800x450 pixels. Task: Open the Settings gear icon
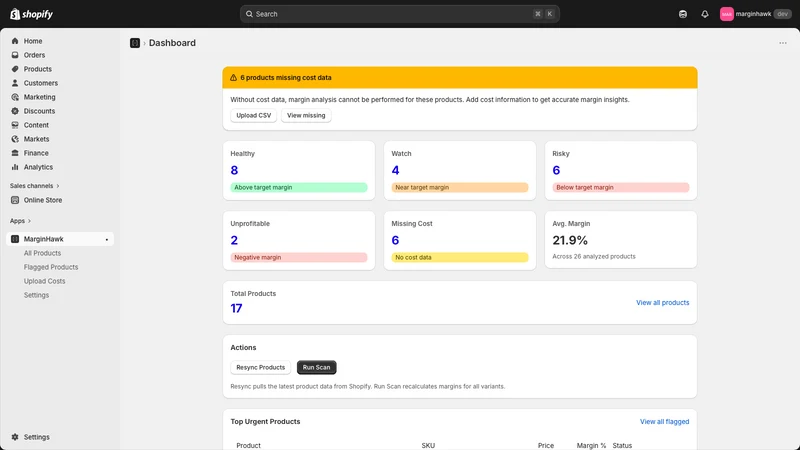pyautogui.click(x=15, y=437)
